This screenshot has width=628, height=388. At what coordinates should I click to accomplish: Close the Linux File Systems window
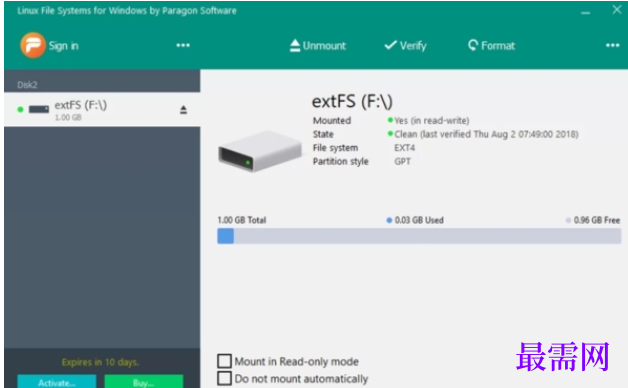(617, 10)
